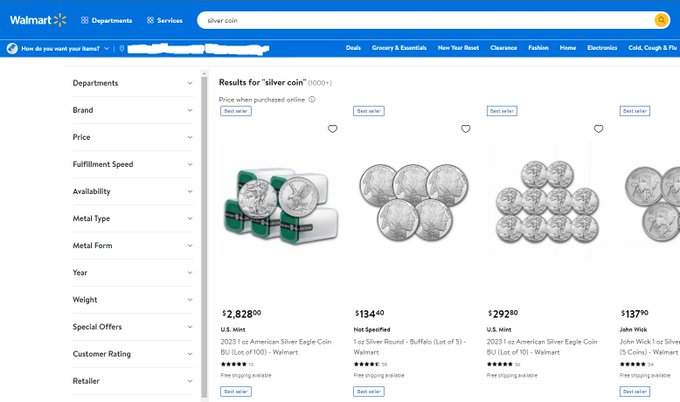This screenshot has height=402, width=680.
Task: Go to Grocery & Essentials
Action: coord(398,48)
